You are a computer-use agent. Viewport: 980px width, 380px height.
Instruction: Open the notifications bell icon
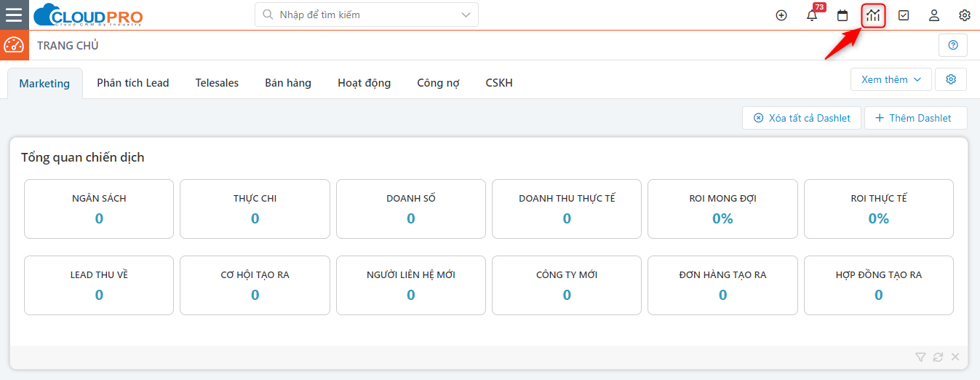tap(812, 15)
